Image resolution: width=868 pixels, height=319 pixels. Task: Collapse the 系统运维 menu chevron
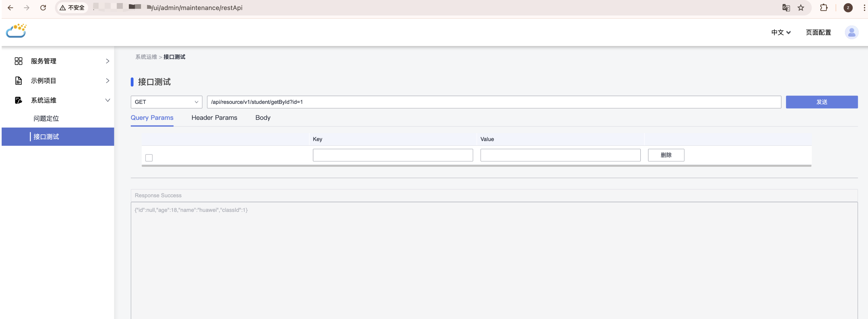[x=107, y=100]
